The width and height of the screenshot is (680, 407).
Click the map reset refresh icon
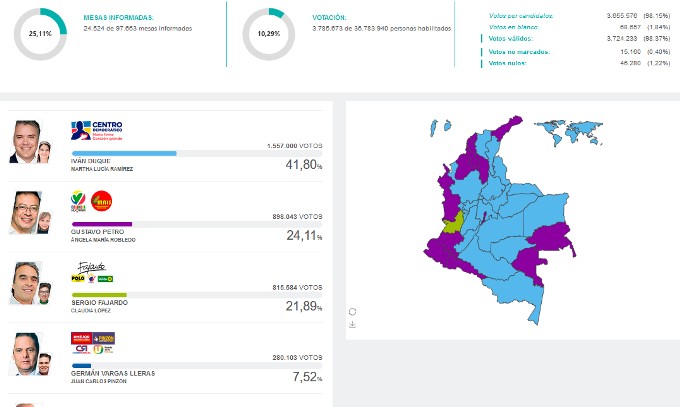click(x=352, y=311)
